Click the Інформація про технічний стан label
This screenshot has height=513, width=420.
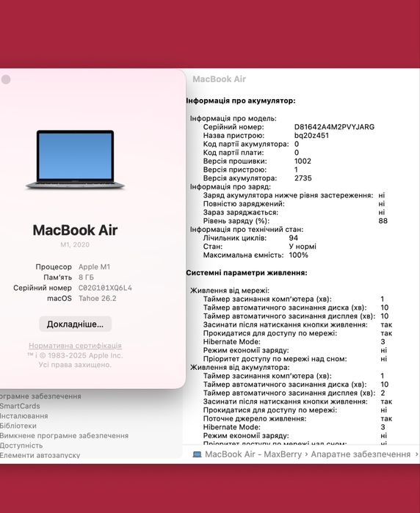pos(247,229)
